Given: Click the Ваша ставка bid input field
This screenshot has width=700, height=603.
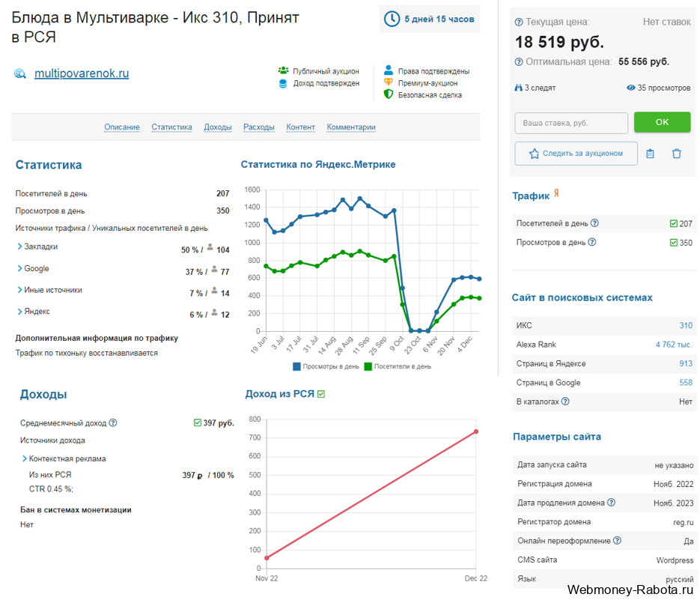Looking at the screenshot, I should coord(571,123).
